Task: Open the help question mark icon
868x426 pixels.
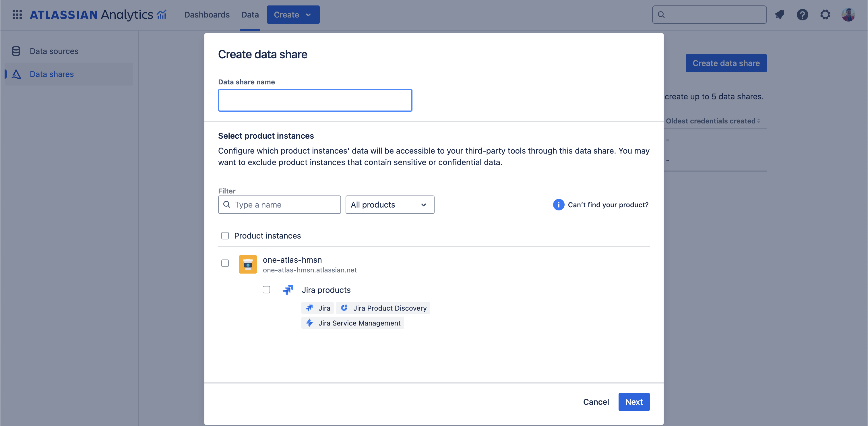Action: 802,14
